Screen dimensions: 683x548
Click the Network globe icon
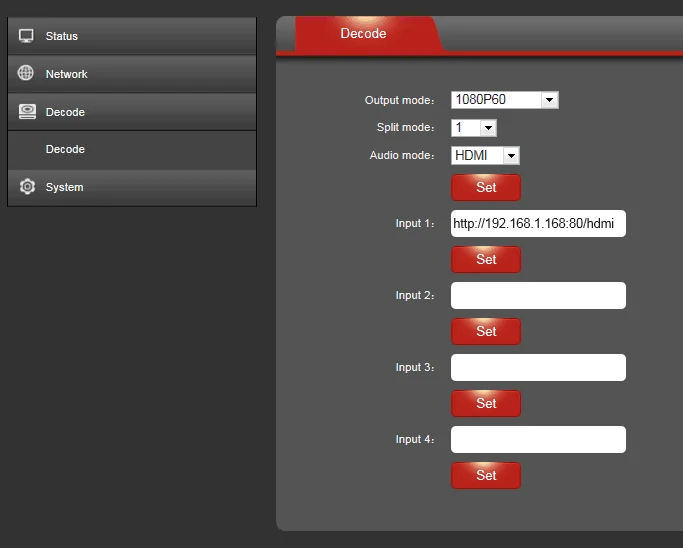pos(27,74)
